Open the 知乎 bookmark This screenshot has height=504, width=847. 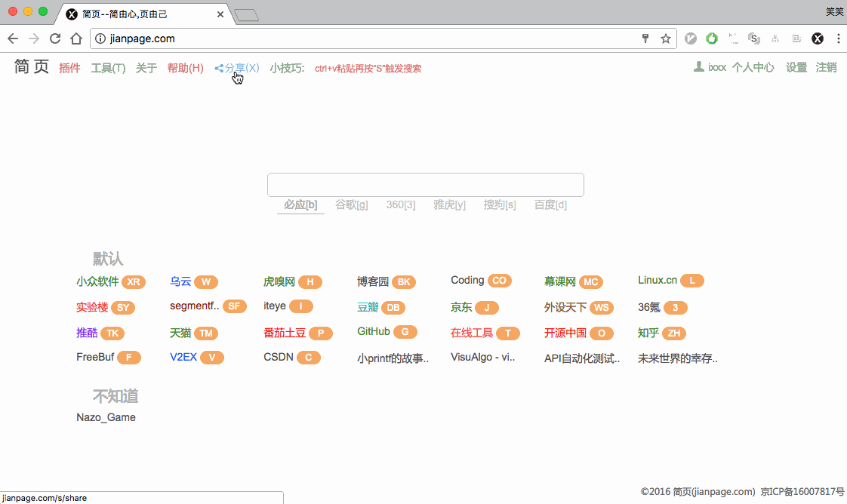tap(648, 333)
